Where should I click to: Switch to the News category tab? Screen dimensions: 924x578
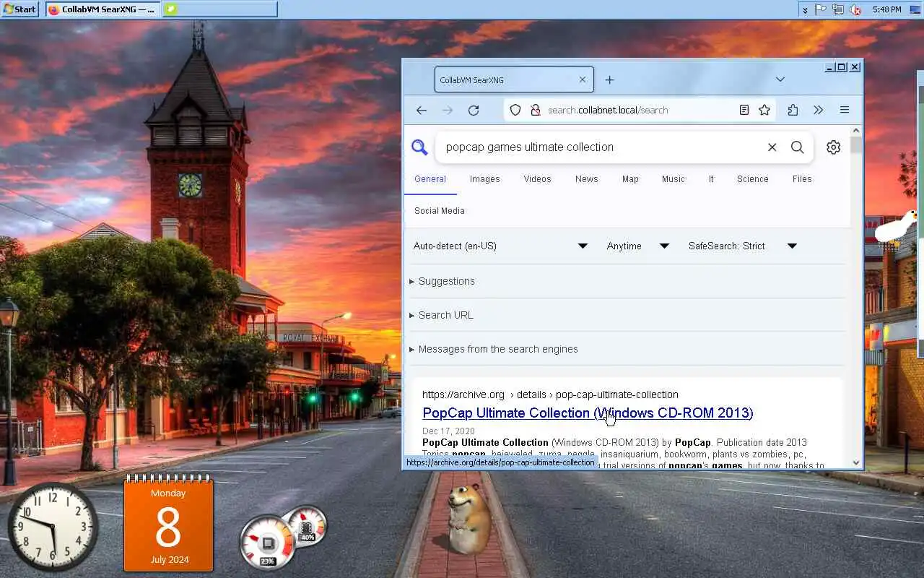pos(586,179)
